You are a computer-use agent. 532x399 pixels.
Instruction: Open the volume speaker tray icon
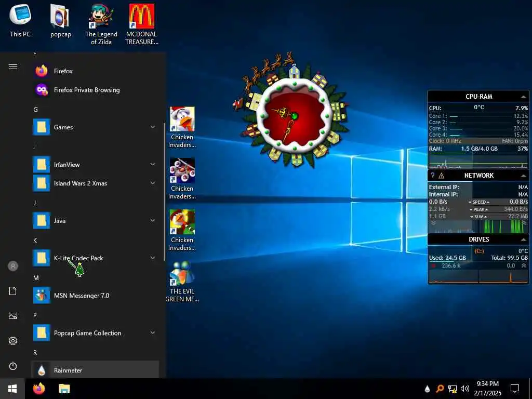(x=465, y=389)
